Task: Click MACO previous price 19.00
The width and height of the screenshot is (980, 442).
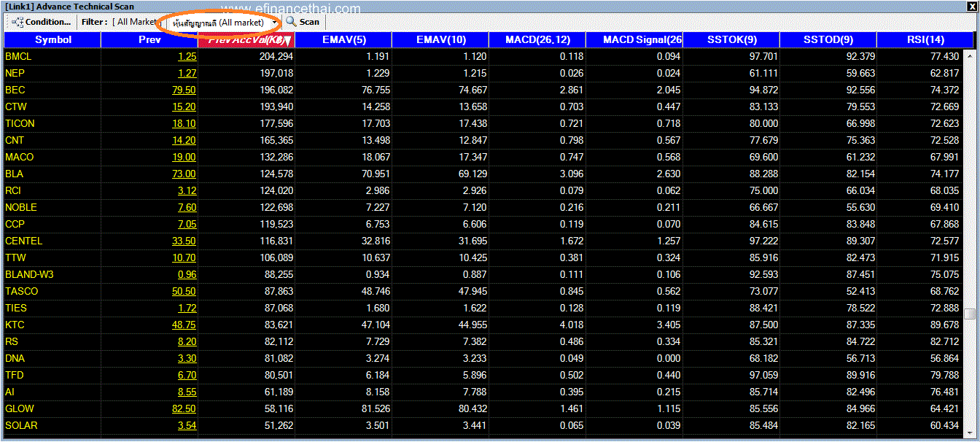Action: click(184, 157)
